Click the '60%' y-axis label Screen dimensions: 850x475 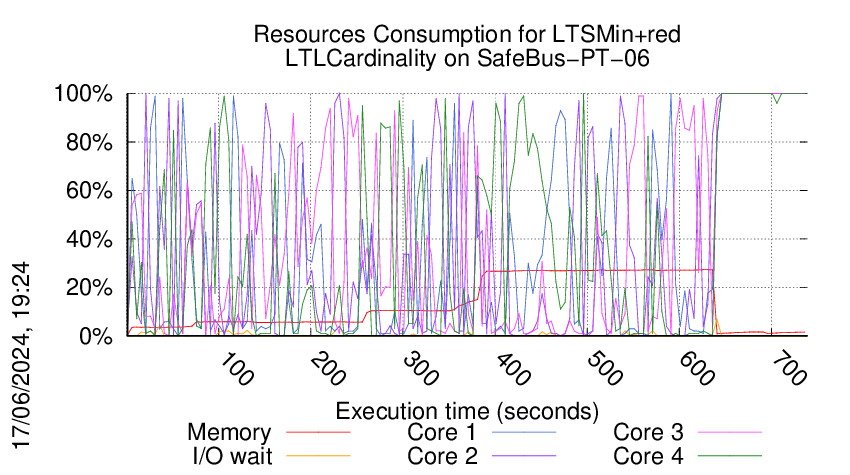pyautogui.click(x=89, y=191)
